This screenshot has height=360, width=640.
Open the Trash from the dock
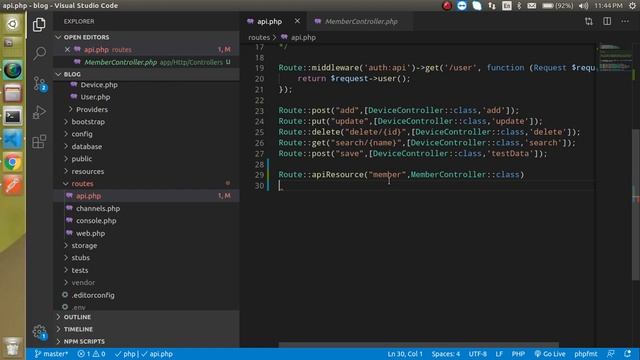(12, 347)
